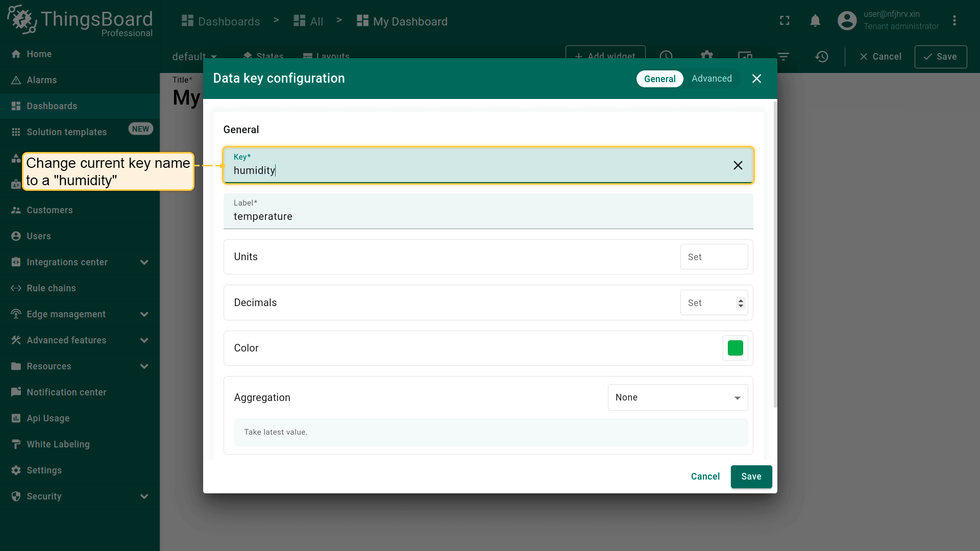This screenshot has width=980, height=551.
Task: Open White Labeling sidebar item
Action: click(x=58, y=444)
